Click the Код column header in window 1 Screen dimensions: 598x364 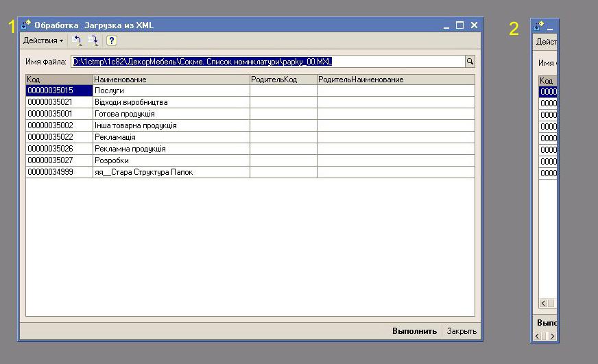(x=59, y=80)
